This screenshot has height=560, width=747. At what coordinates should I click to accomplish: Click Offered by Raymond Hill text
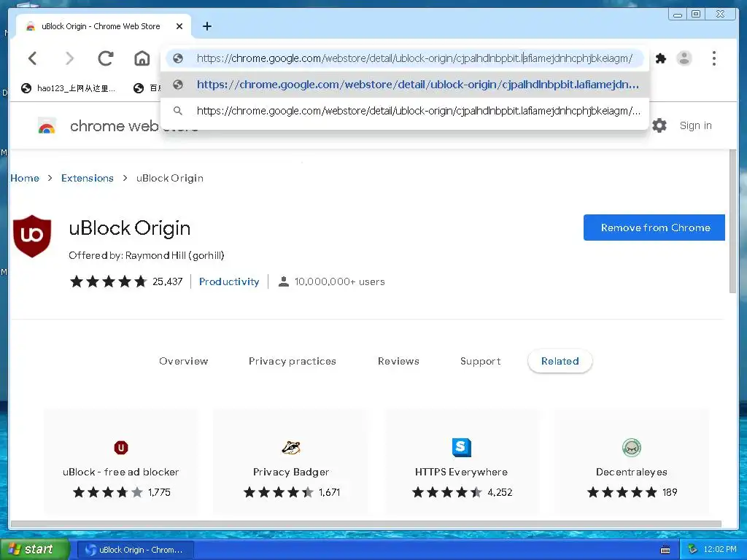(x=146, y=256)
